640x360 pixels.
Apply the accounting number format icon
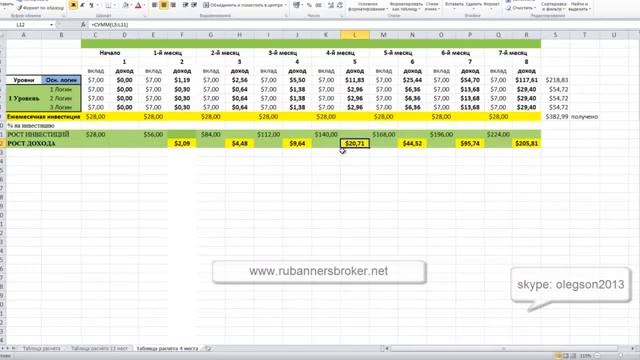[x=297, y=5]
